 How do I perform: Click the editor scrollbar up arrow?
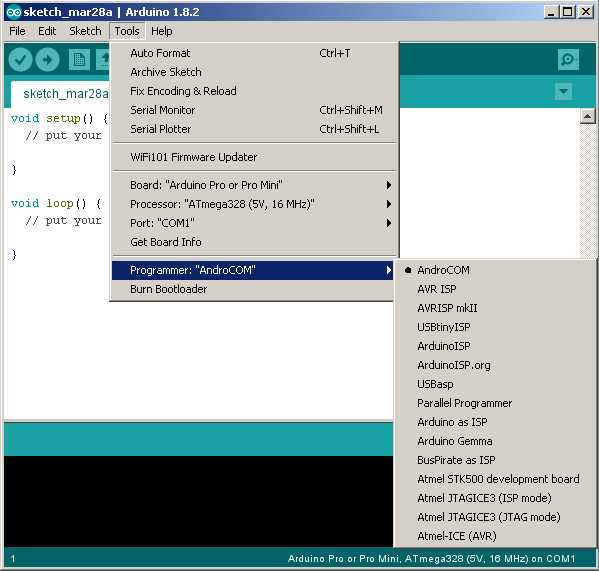(x=588, y=116)
